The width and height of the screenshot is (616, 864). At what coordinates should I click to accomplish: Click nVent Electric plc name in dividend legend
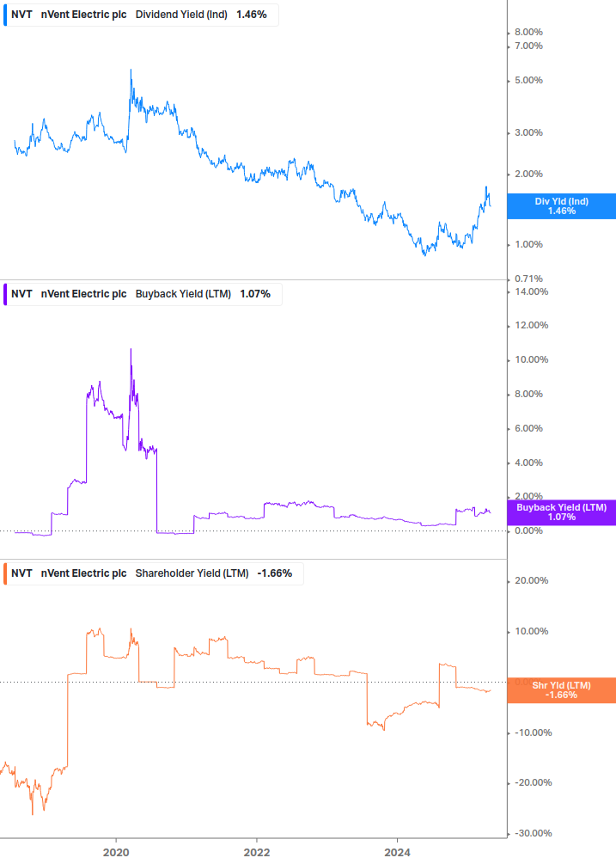[x=83, y=15]
